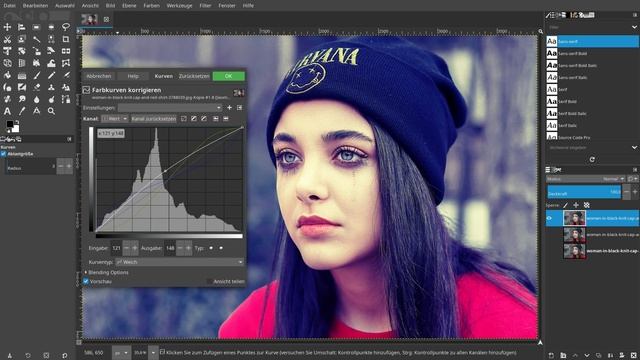The width and height of the screenshot is (640, 360).
Task: Click the Sperre pixel lock brush icon
Action: coord(566,205)
